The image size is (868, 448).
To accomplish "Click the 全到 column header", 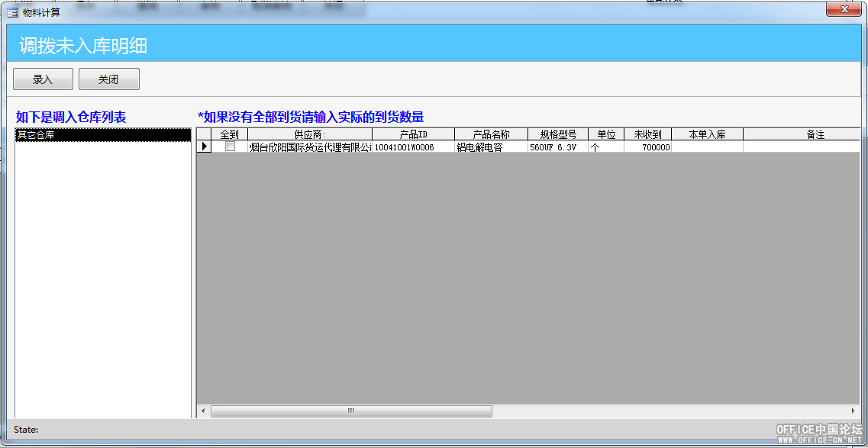I will 229,134.
